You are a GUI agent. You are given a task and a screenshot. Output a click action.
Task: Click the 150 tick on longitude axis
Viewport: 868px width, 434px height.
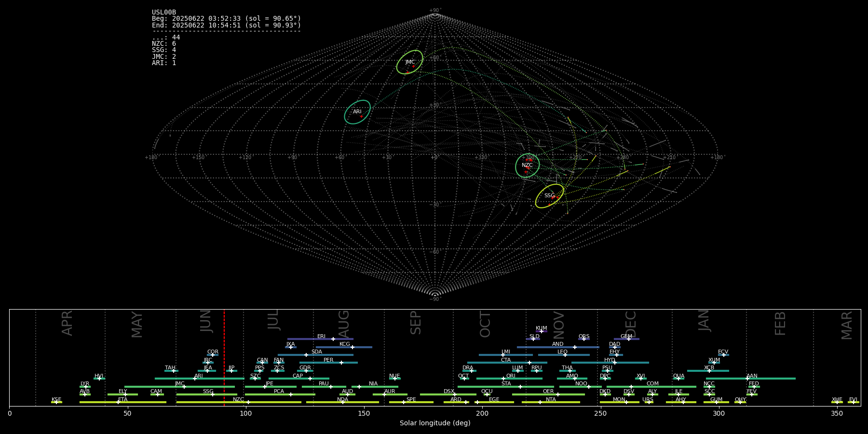(364, 414)
